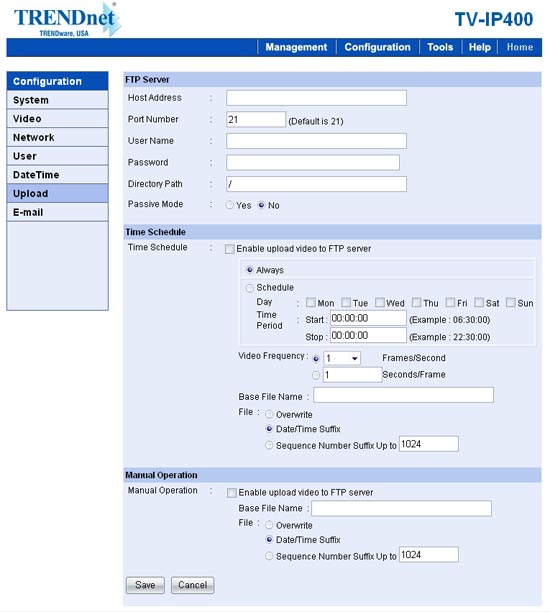Focus the Host Address field
550x612 pixels.
(316, 98)
